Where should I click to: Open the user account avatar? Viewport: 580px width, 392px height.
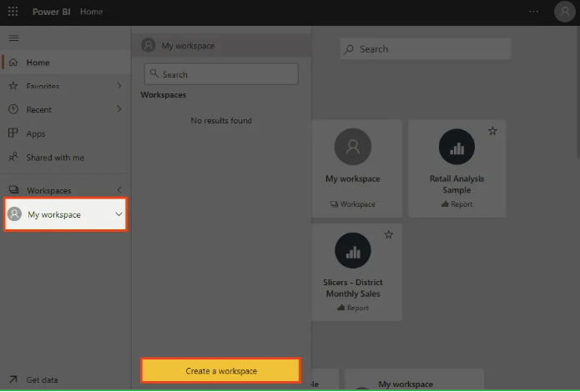564,12
